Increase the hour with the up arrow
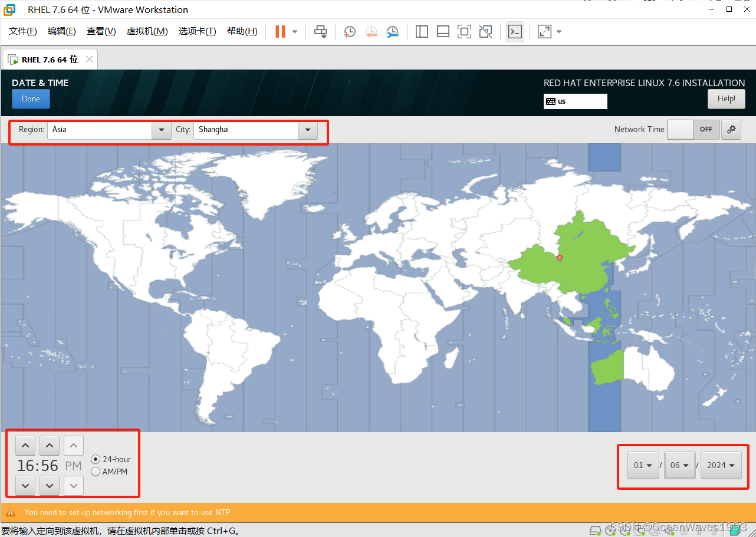This screenshot has height=537, width=756. coord(25,446)
